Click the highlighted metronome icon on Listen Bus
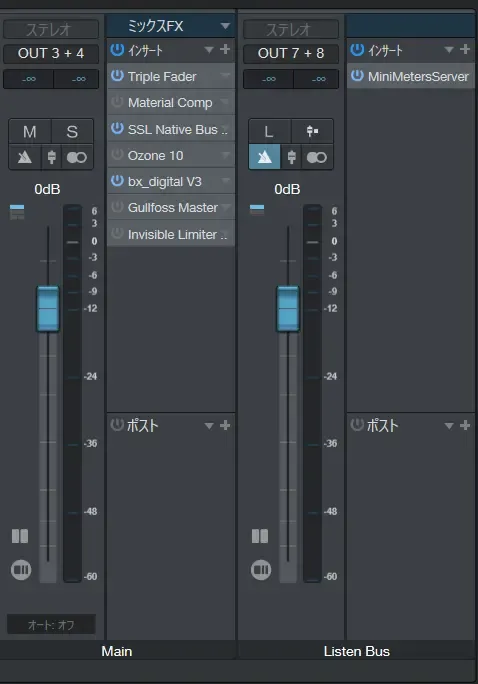The height and width of the screenshot is (684, 478). 265,157
